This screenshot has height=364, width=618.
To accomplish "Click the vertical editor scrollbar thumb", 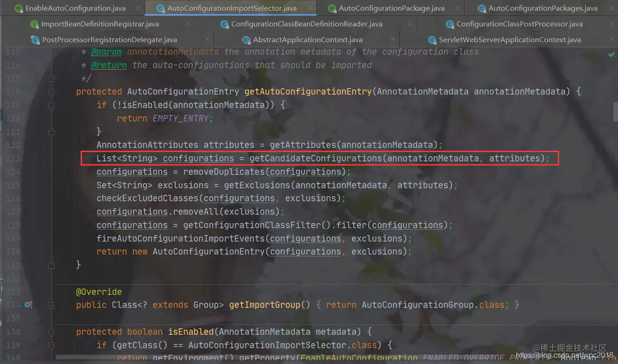I will click(x=616, y=112).
